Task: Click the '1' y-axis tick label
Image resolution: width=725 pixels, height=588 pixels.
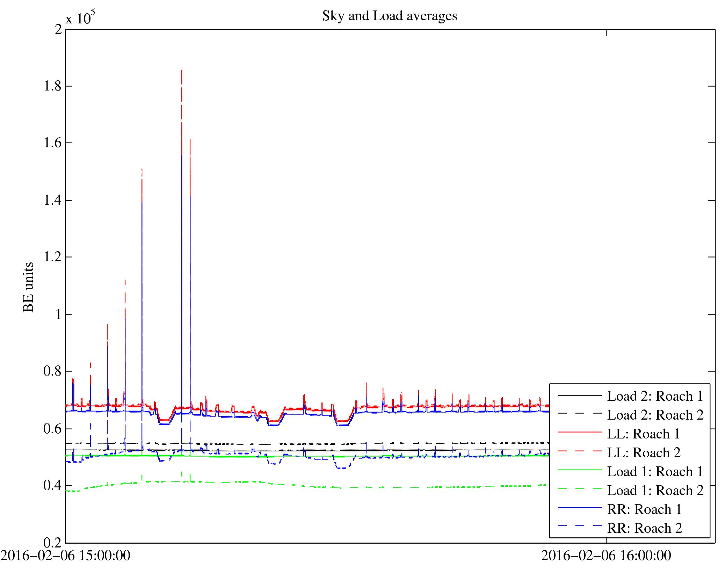Action: tap(58, 314)
